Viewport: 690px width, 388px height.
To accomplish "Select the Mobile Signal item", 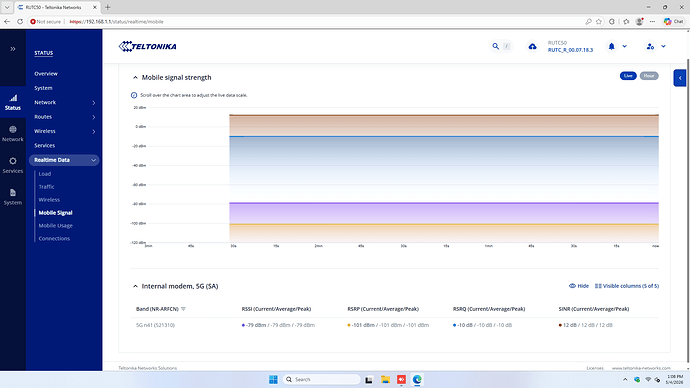I will coord(55,212).
